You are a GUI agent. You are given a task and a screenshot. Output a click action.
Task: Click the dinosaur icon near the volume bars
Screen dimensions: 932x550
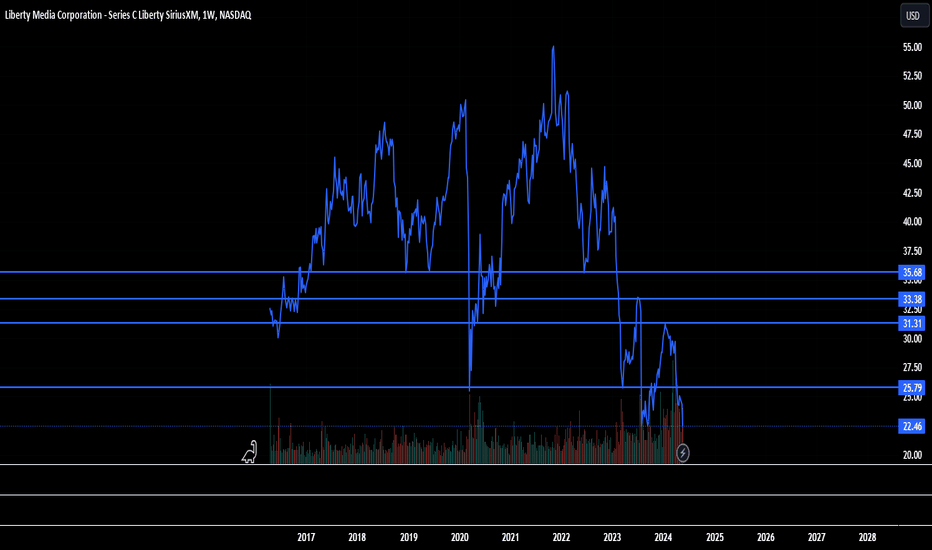pos(250,452)
